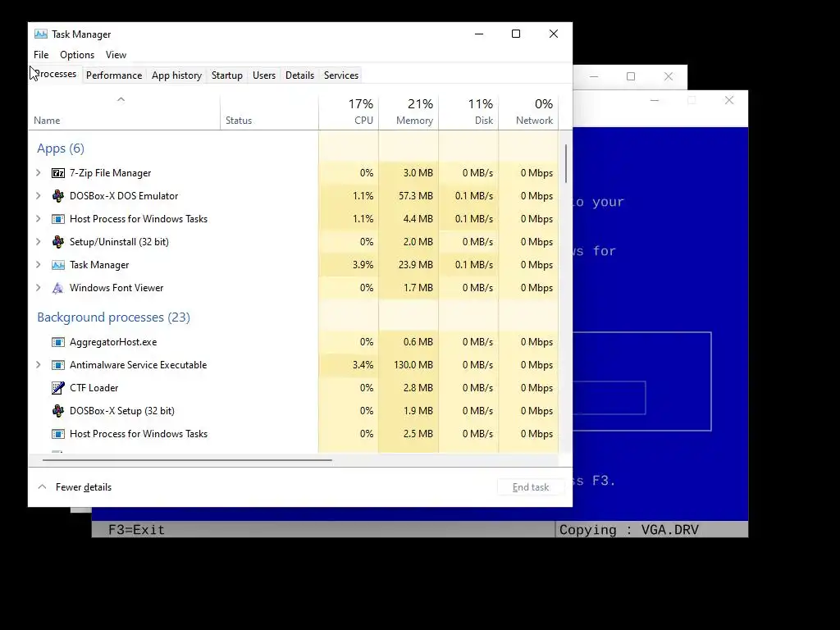840x630 pixels.
Task: Click the 23.9 MB memory value
Action: click(416, 265)
